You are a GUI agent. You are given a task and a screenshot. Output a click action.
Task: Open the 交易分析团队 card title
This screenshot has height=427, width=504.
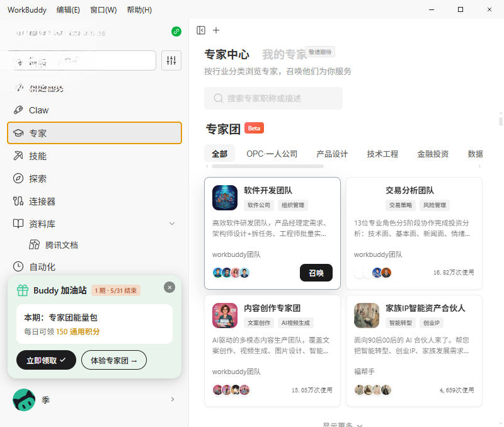pos(410,190)
